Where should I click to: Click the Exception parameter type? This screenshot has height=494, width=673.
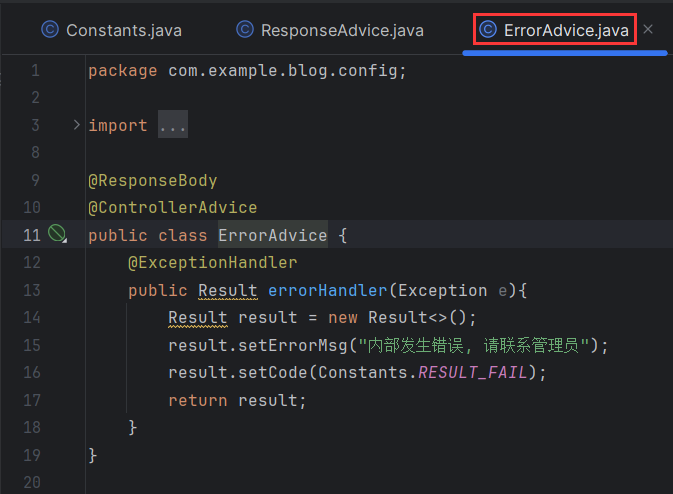click(x=443, y=290)
